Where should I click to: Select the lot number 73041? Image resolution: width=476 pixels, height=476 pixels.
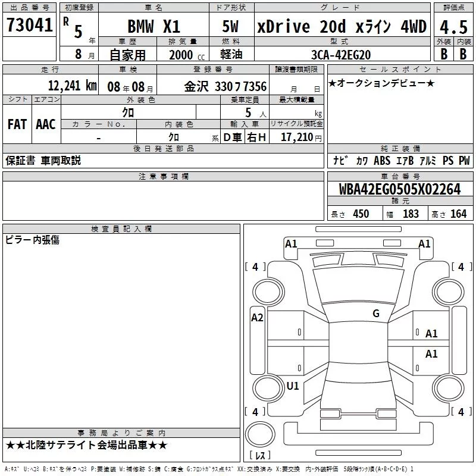tap(29, 25)
